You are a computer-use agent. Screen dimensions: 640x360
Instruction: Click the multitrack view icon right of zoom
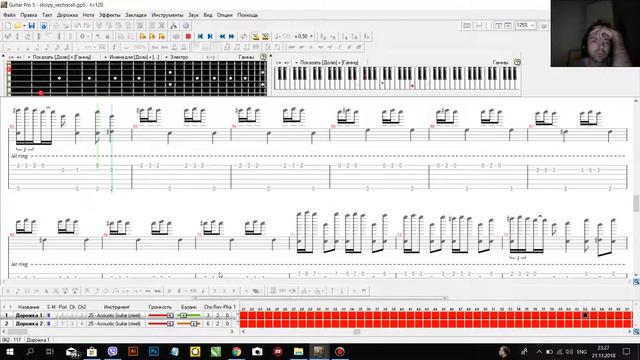coord(544,26)
